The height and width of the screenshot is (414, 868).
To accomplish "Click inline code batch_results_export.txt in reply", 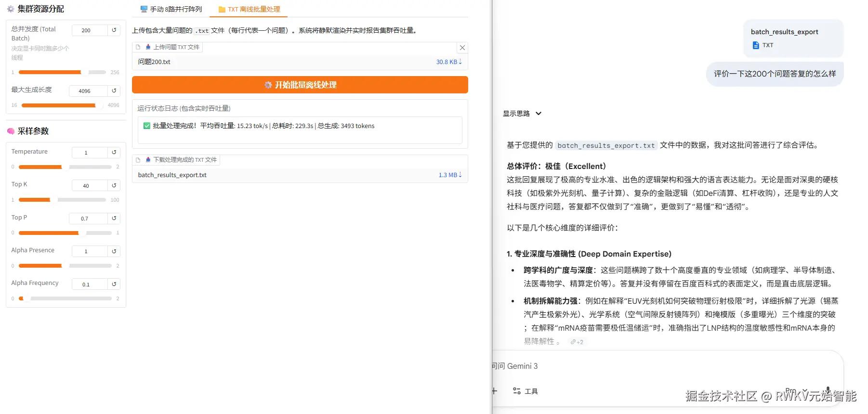I will [x=606, y=145].
